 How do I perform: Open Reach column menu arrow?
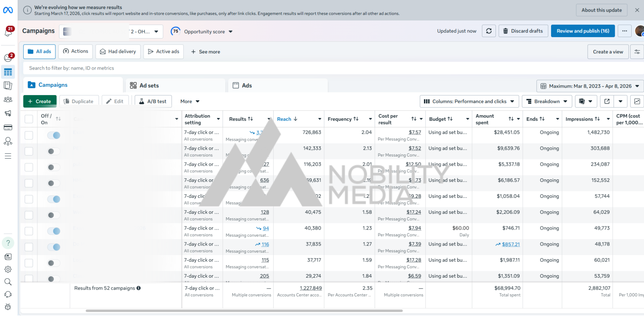[320, 119]
